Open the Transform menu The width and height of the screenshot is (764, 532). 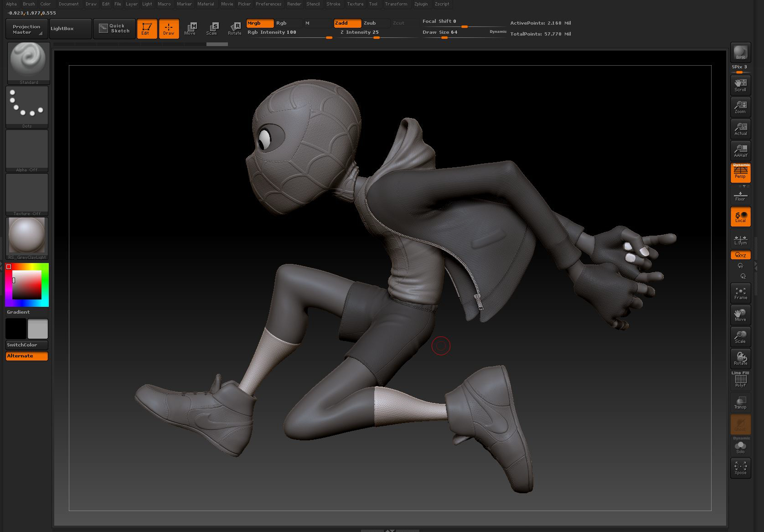pos(396,4)
